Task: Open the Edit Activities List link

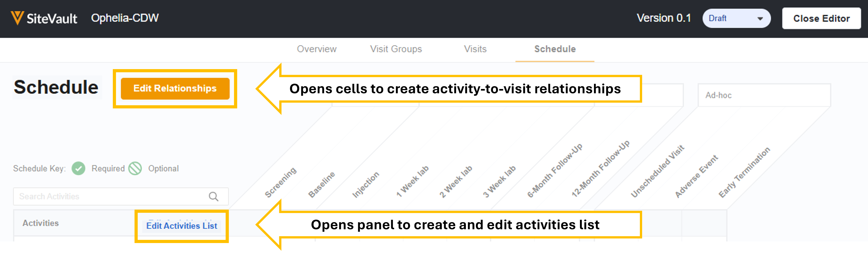Action: point(182,226)
